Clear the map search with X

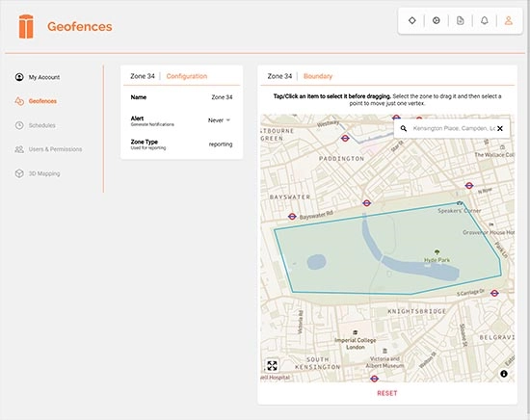click(500, 128)
